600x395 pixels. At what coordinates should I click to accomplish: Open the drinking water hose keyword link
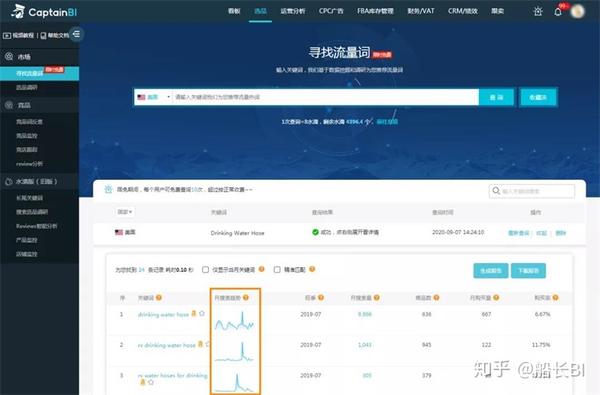(x=163, y=315)
